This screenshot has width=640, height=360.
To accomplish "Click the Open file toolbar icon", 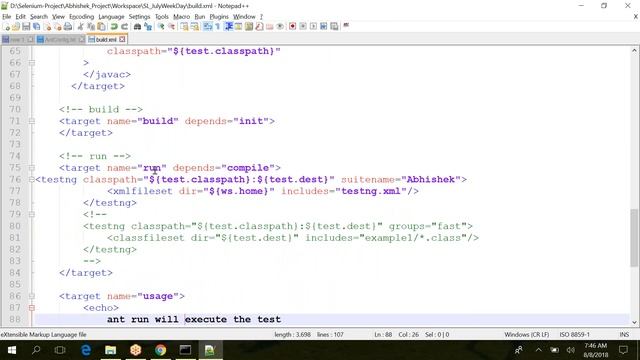I will (16, 26).
